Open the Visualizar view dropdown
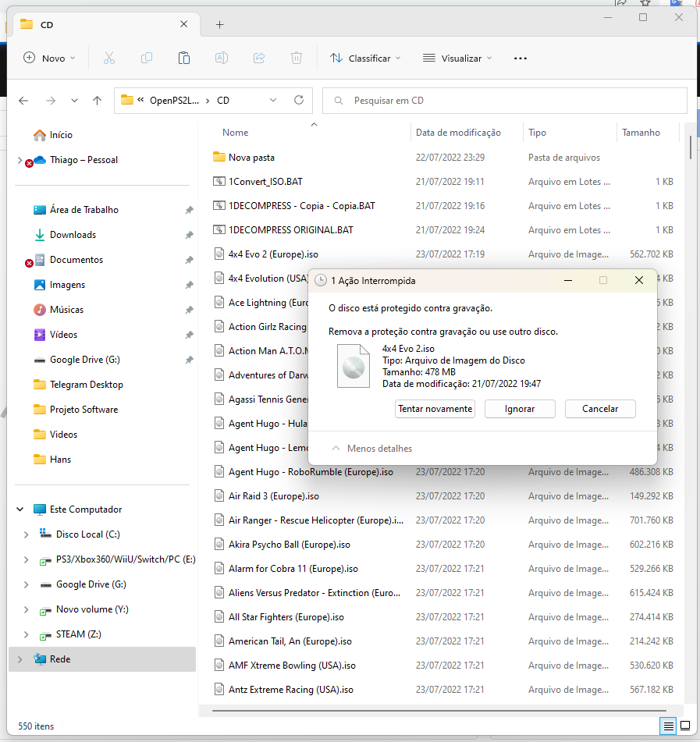Viewport: 700px width, 742px height. coord(457,59)
